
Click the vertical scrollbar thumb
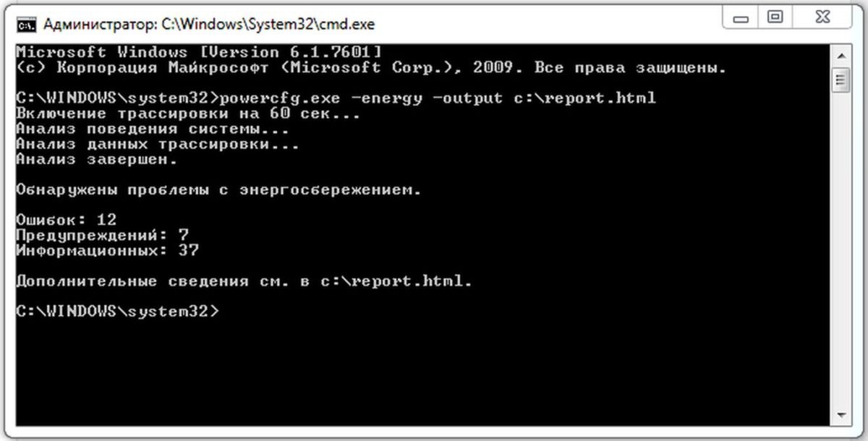point(840,78)
